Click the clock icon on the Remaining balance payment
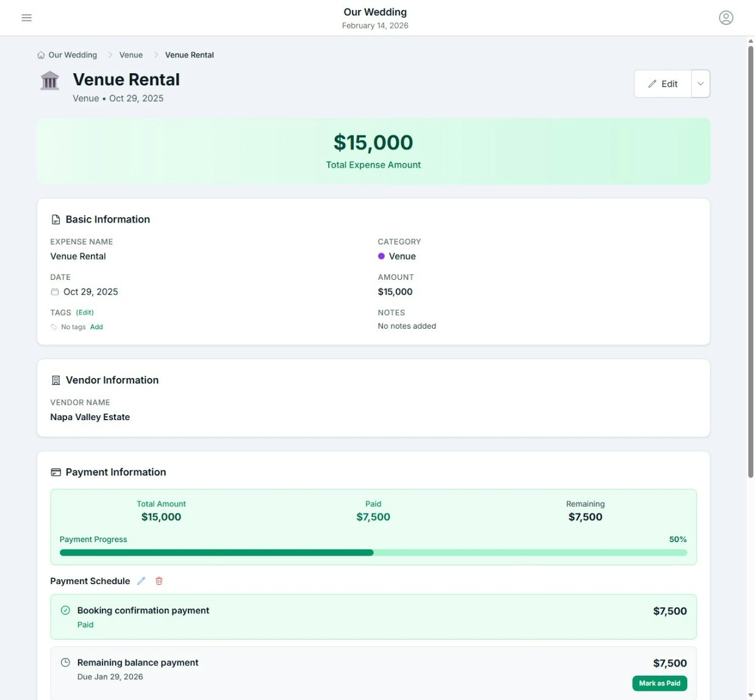Image resolution: width=755 pixels, height=700 pixels. [65, 662]
